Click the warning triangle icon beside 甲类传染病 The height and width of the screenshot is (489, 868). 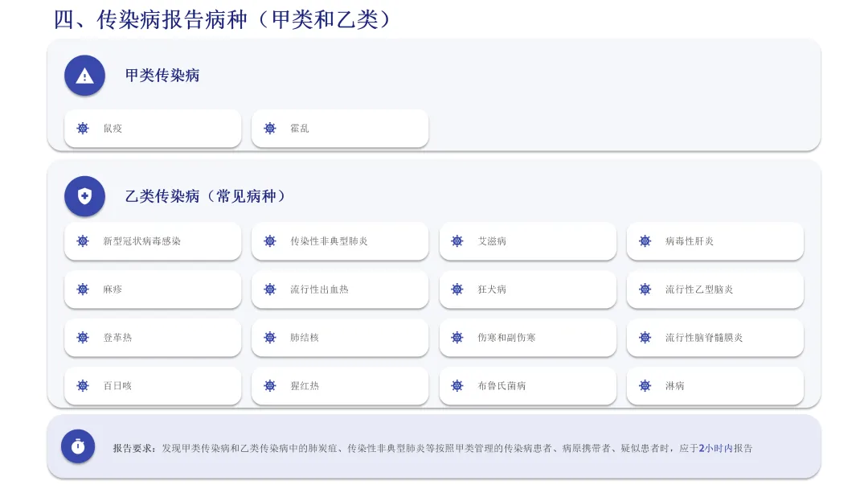click(x=84, y=76)
